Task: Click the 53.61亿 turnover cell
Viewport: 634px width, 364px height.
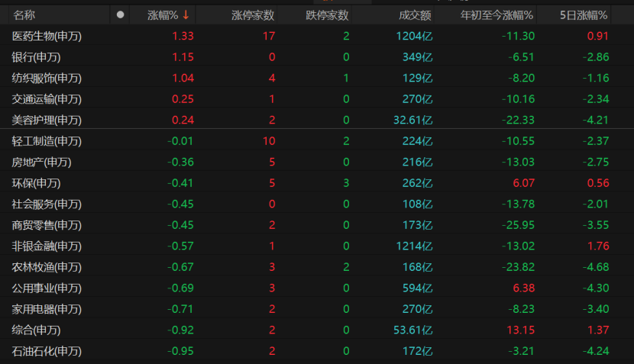Action: coord(412,330)
